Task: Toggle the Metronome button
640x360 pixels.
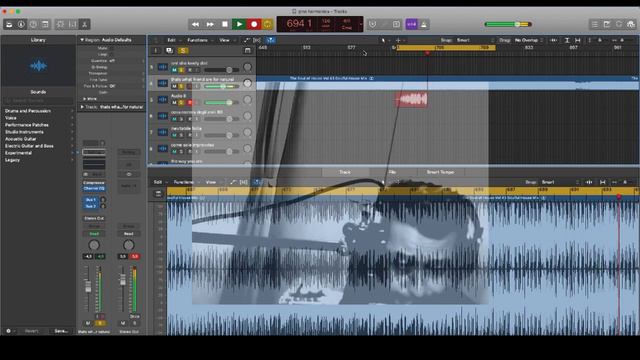Action: tap(424, 24)
